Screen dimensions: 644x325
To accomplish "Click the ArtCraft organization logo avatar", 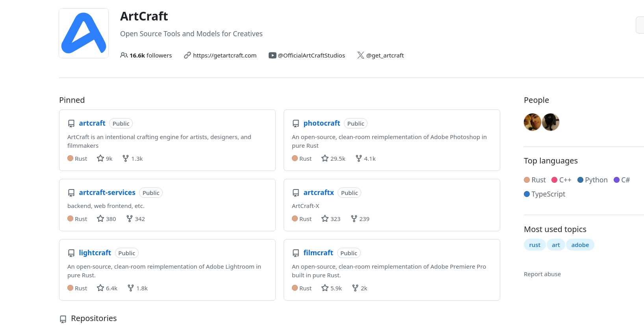I will pyautogui.click(x=84, y=33).
